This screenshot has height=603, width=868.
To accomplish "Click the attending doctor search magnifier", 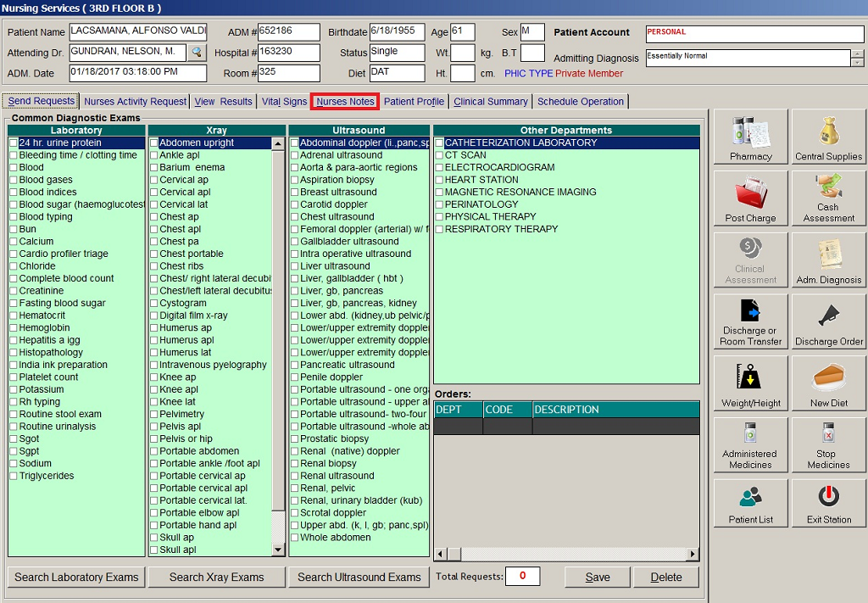I will click(197, 53).
